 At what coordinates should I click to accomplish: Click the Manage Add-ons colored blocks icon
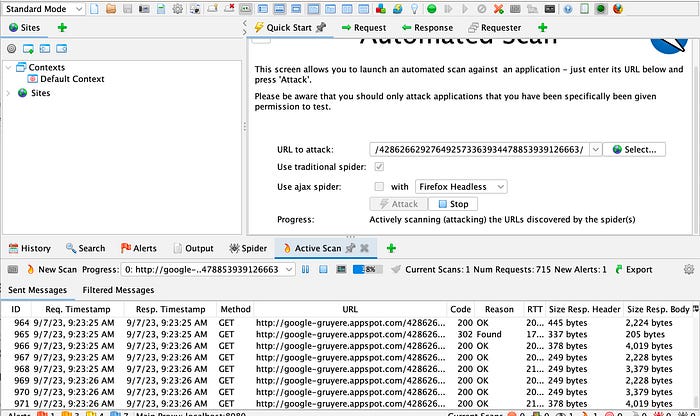381,8
